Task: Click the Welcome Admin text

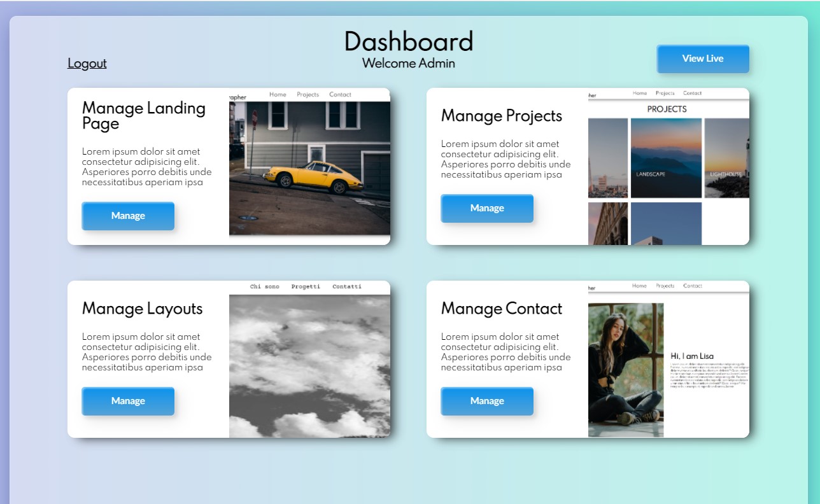Action: (409, 64)
